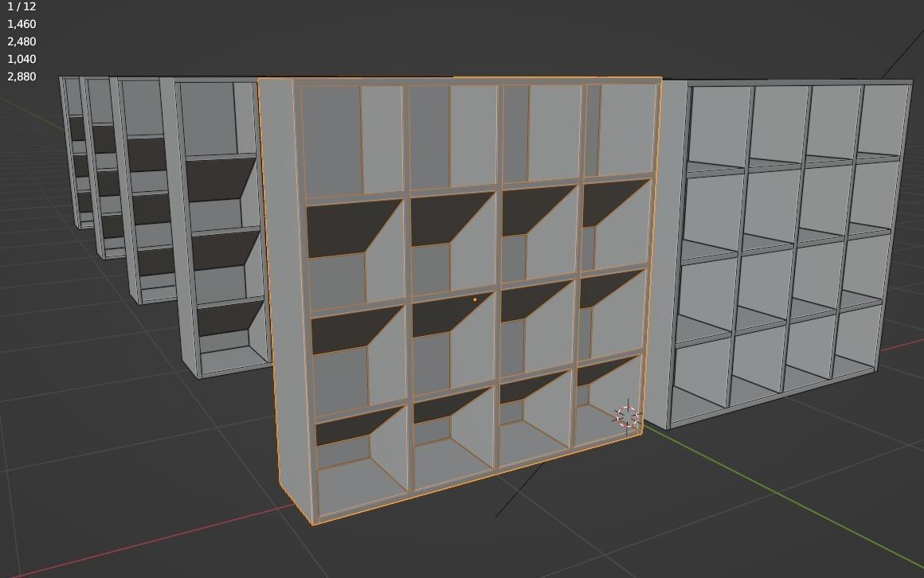The height and width of the screenshot is (578, 924).
Task: Click the '1,460' statistics value
Action: pyautogui.click(x=22, y=24)
